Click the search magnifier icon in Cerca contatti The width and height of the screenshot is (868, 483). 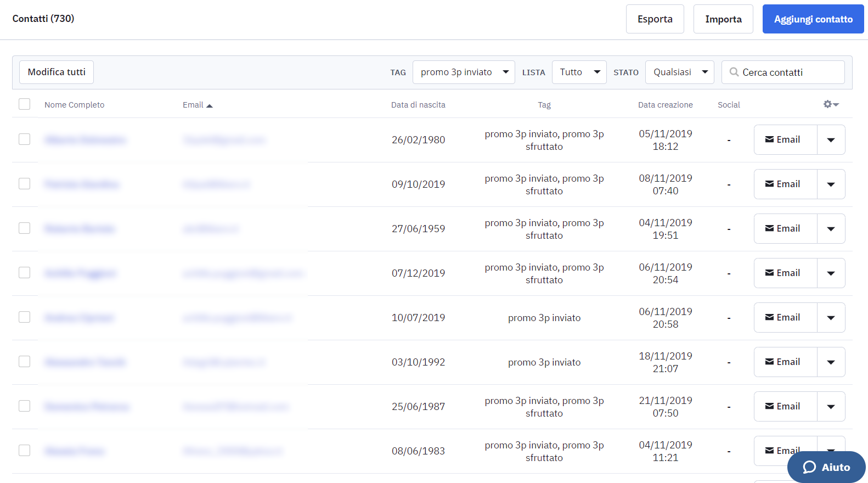click(x=734, y=72)
